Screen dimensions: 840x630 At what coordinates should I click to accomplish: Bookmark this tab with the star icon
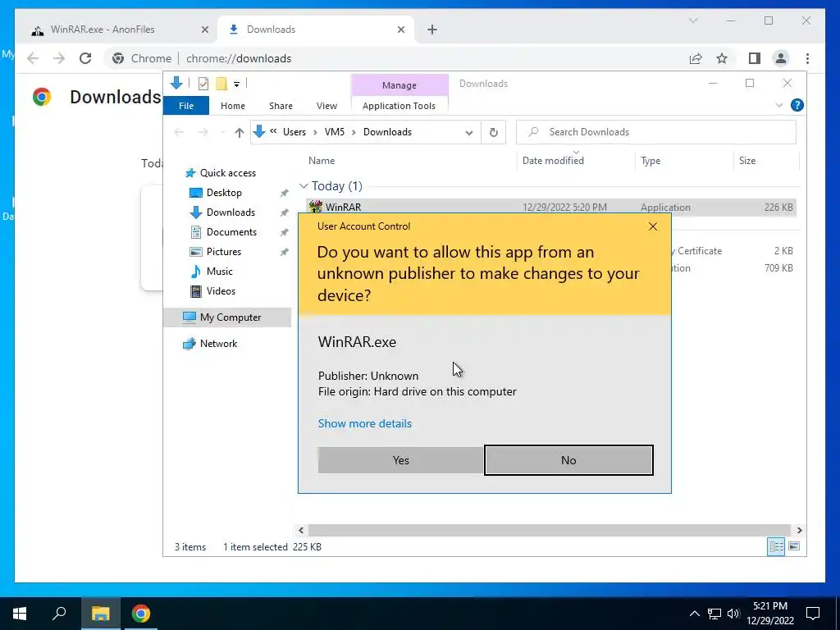click(722, 58)
